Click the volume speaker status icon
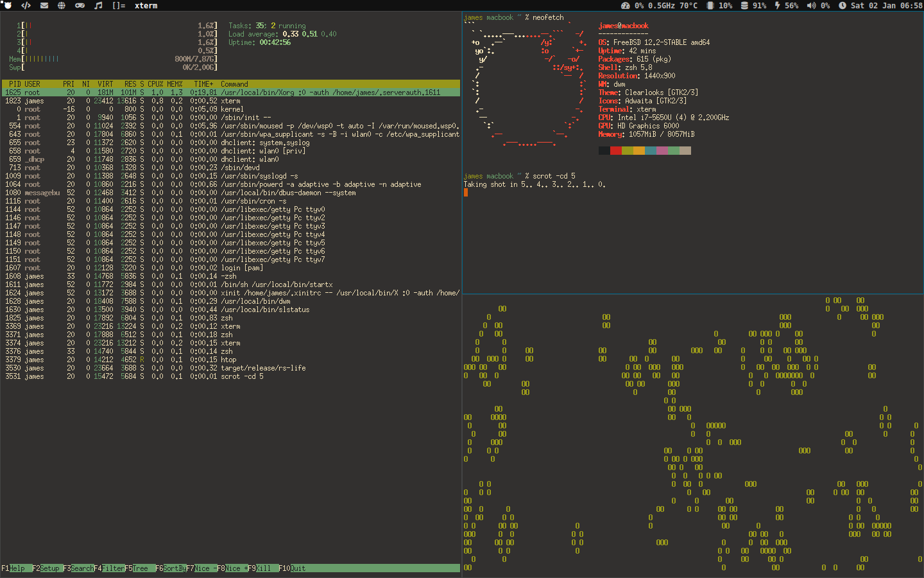This screenshot has height=578, width=924. click(812, 5)
